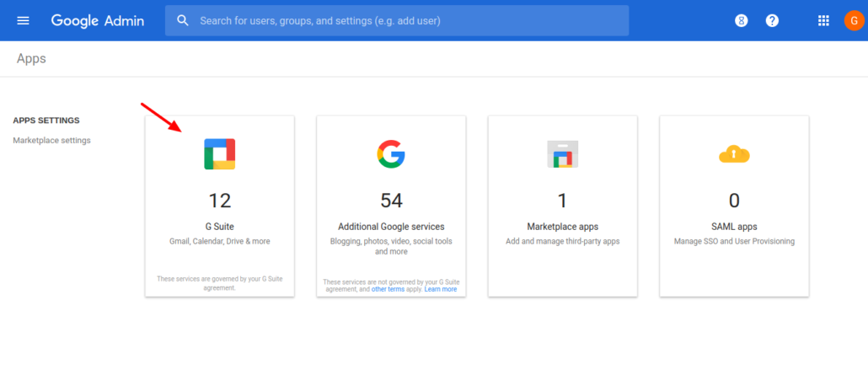This screenshot has width=868, height=391.
Task: Open the Google apps grid launcher
Action: tap(823, 20)
